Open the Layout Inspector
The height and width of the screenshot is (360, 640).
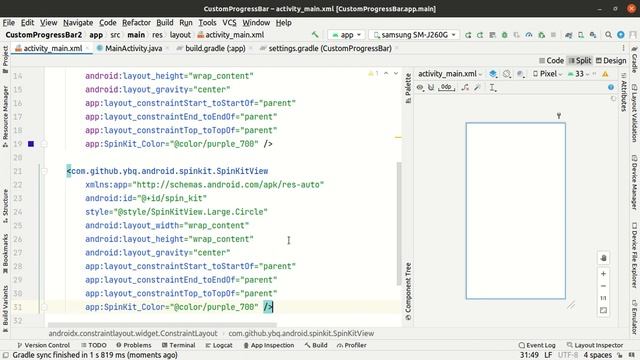pyautogui.click(x=595, y=345)
